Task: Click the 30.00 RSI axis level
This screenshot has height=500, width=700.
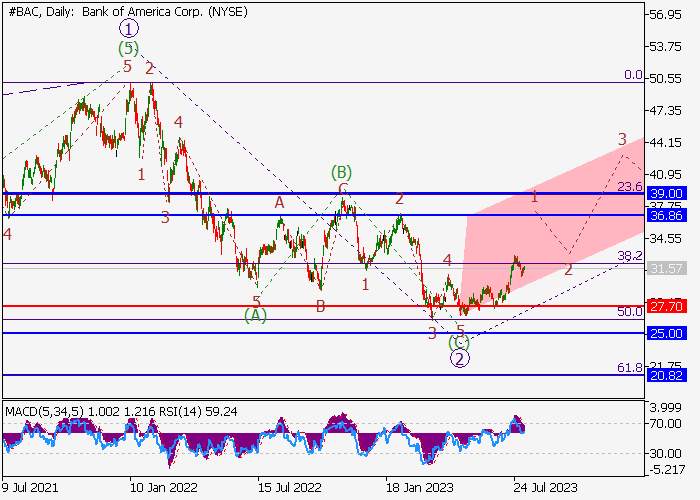Action: [666, 454]
